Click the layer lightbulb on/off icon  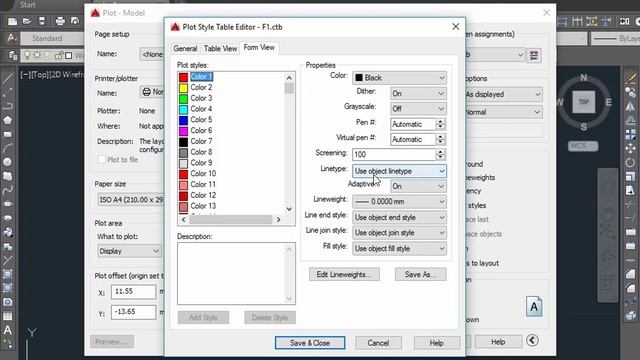[x=27, y=55]
